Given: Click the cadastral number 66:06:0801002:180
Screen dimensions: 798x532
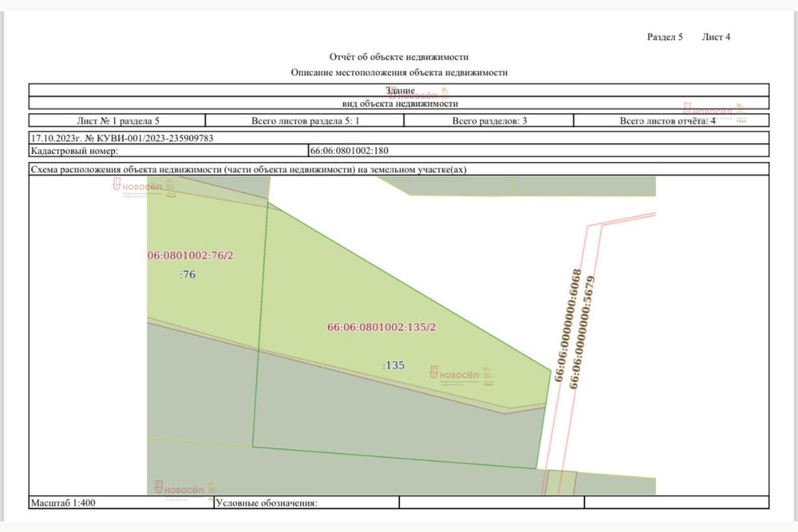Looking at the screenshot, I should [x=350, y=151].
